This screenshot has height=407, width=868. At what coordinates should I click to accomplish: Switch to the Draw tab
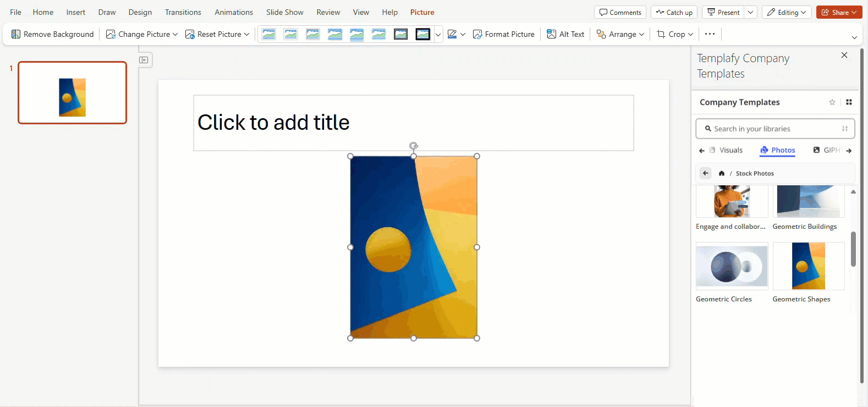pyautogui.click(x=107, y=12)
